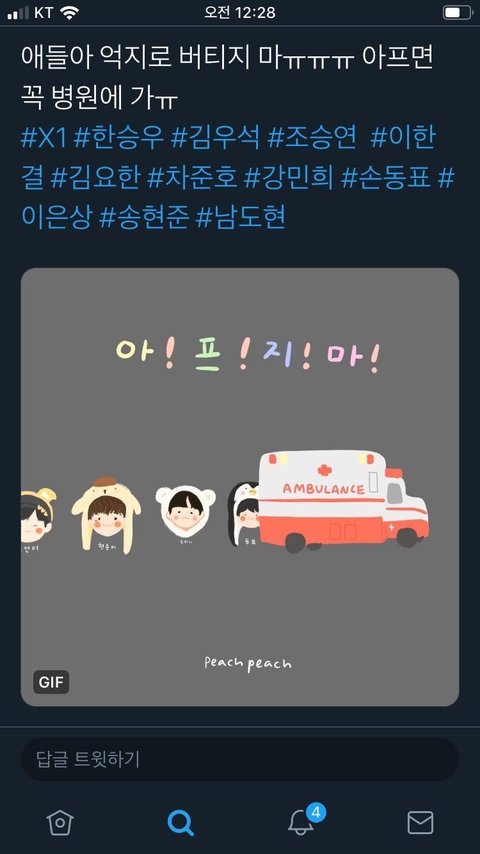Image resolution: width=480 pixels, height=854 pixels.
Task: Open the #김요한 hashtag
Action: click(x=95, y=178)
